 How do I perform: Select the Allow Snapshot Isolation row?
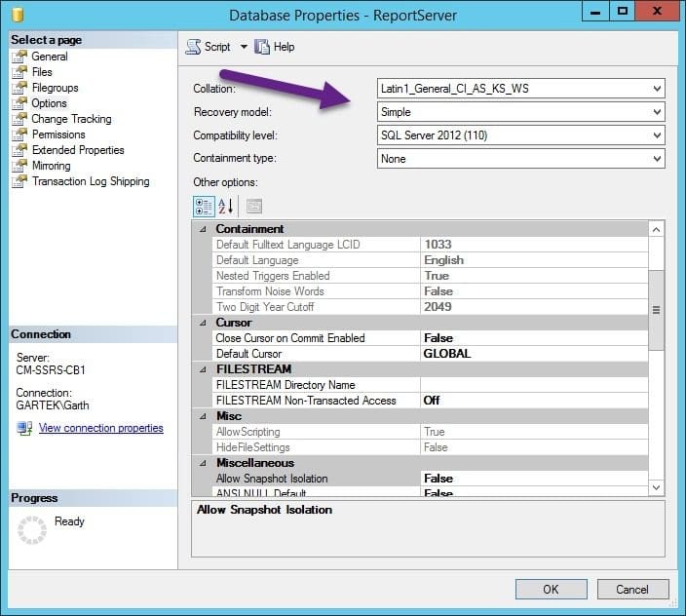click(431, 479)
